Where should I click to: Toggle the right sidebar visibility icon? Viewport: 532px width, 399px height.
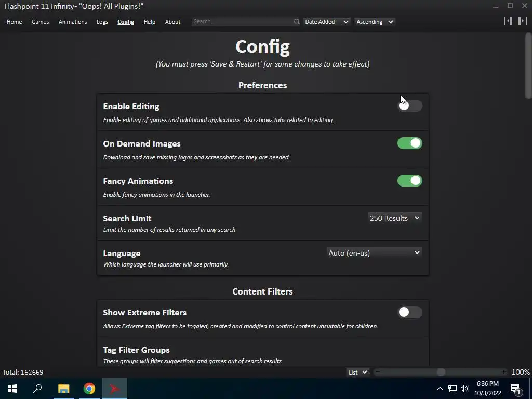point(522,21)
